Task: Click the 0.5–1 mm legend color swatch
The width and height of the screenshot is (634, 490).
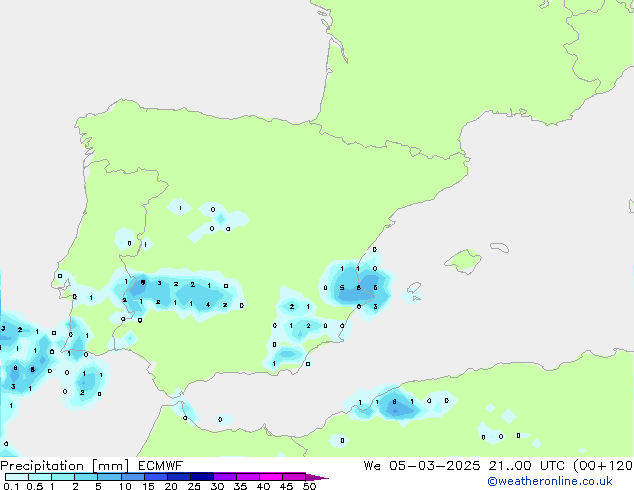Action: [x=40, y=477]
